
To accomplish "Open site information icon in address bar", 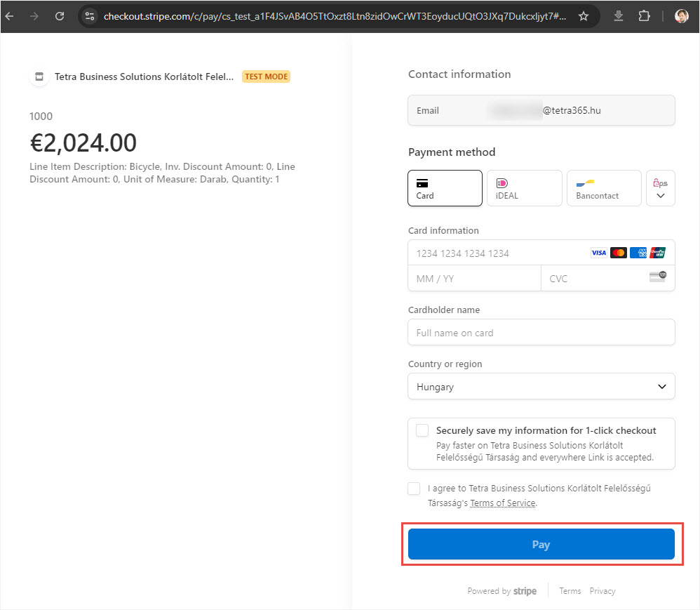I will click(x=89, y=15).
